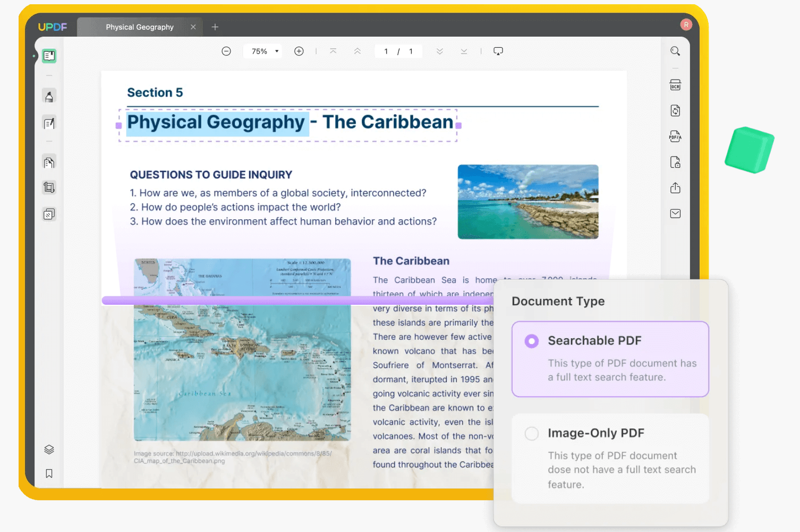Select the Image-Only PDF option
The height and width of the screenshot is (532, 800).
tap(531, 433)
